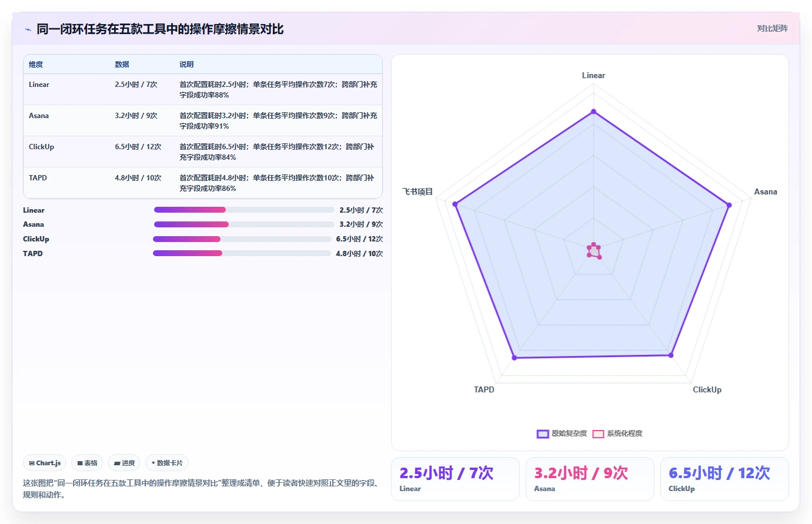Click the Linear description with 成功率88%
The height and width of the screenshot is (524, 812).
tap(278, 90)
